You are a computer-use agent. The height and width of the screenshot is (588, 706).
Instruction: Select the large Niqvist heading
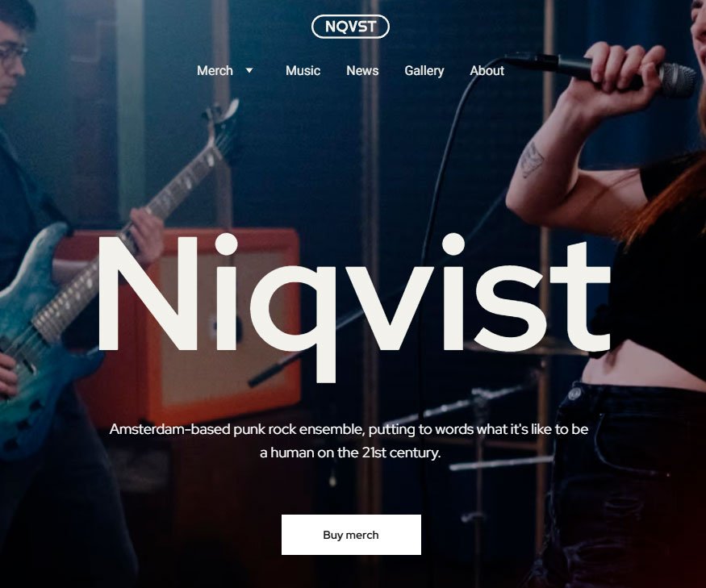[354, 307]
